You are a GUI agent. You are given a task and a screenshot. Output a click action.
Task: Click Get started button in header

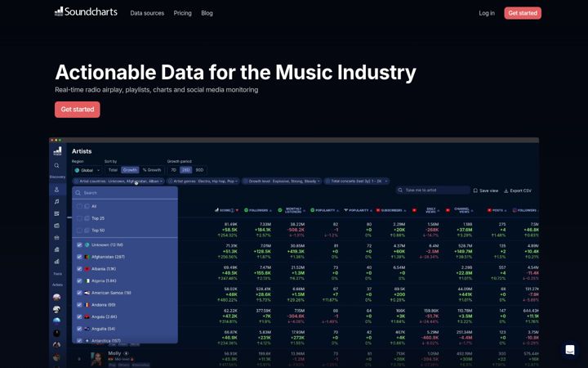click(x=523, y=13)
